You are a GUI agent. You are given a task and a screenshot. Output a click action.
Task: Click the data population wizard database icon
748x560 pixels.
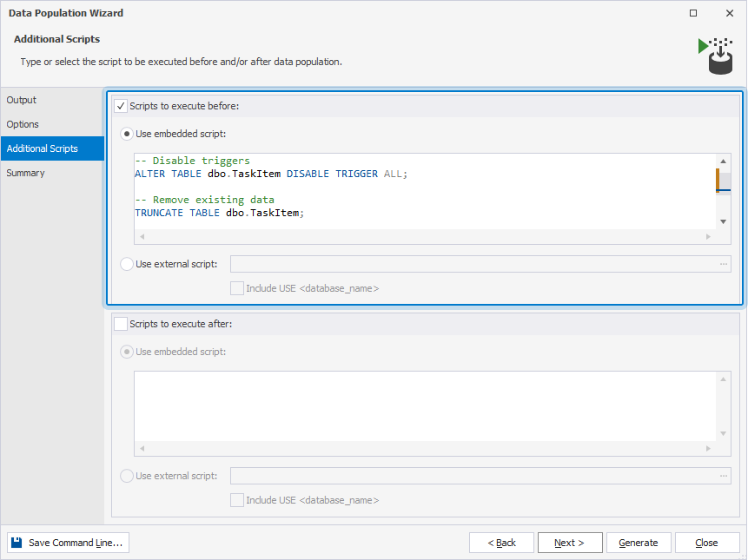[x=715, y=56]
